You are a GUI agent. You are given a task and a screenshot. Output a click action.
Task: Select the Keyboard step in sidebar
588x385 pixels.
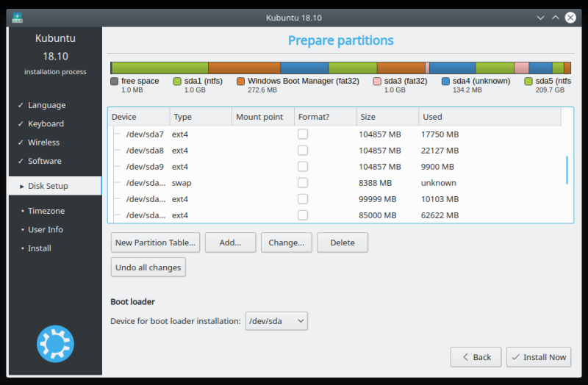pyautogui.click(x=46, y=123)
